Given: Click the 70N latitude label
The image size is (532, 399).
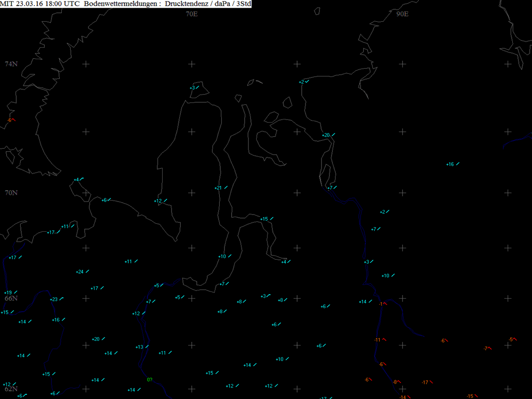Looking at the screenshot, I should tap(11, 193).
